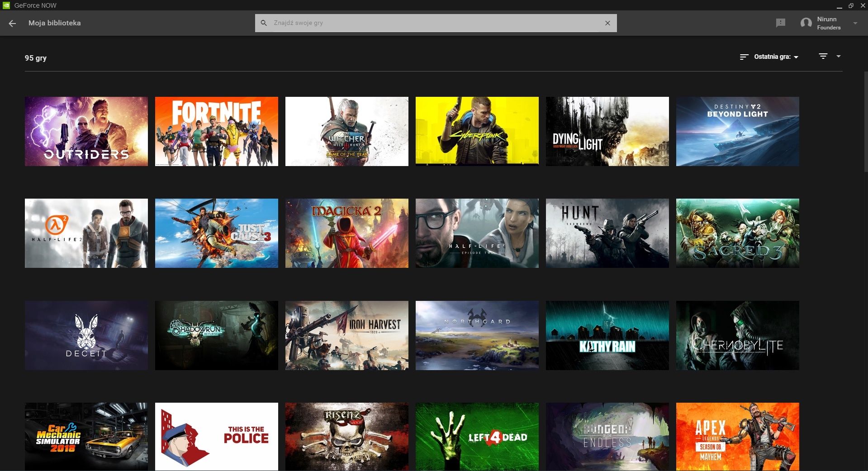Open the Dying Light game tile
Viewport: 868px width, 471px height.
click(x=607, y=131)
